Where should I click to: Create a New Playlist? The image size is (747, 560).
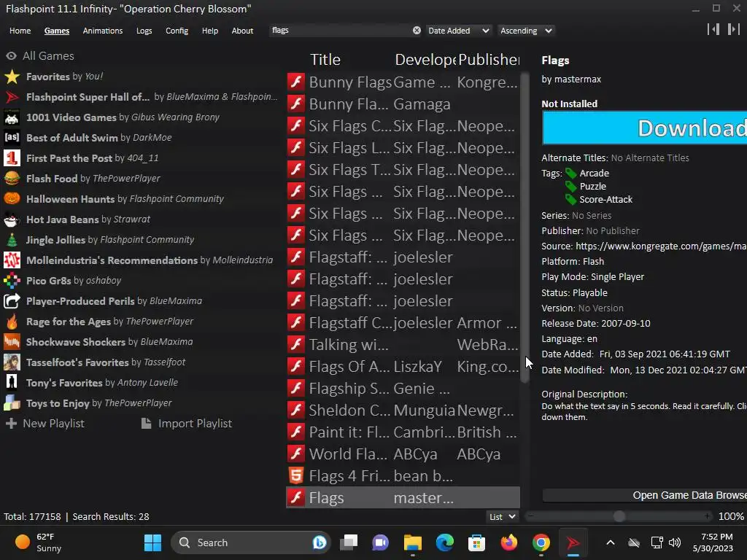pos(45,424)
